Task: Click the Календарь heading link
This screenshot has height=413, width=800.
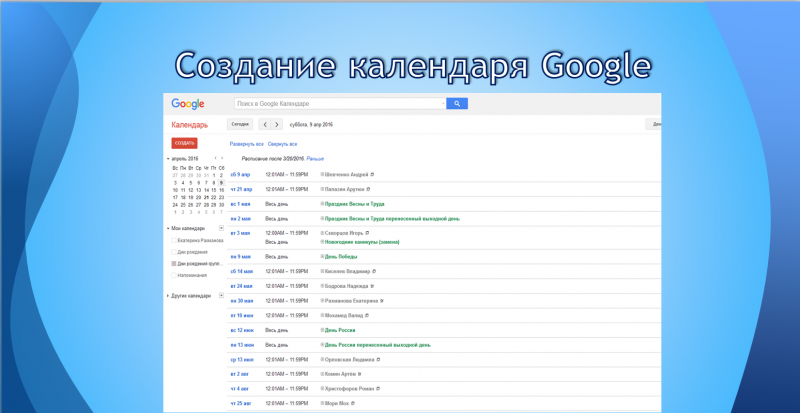Action: 189,125
